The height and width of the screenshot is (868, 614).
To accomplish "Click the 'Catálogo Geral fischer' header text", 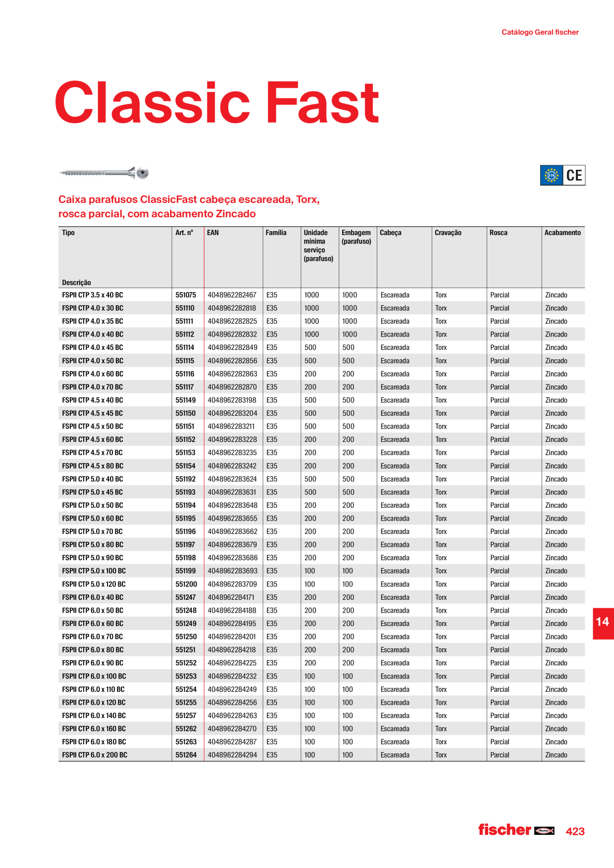I will pyautogui.click(x=540, y=32).
